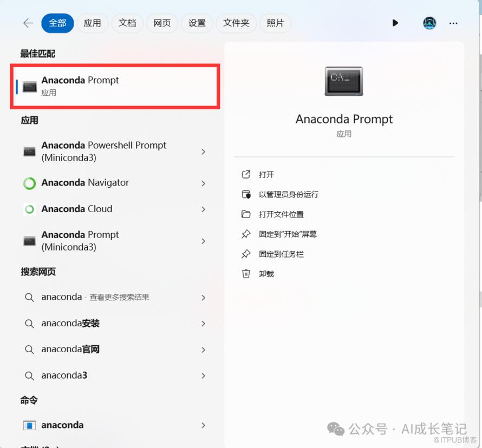482x448 pixels.
Task: Click the 打开 open icon
Action: tap(246, 175)
